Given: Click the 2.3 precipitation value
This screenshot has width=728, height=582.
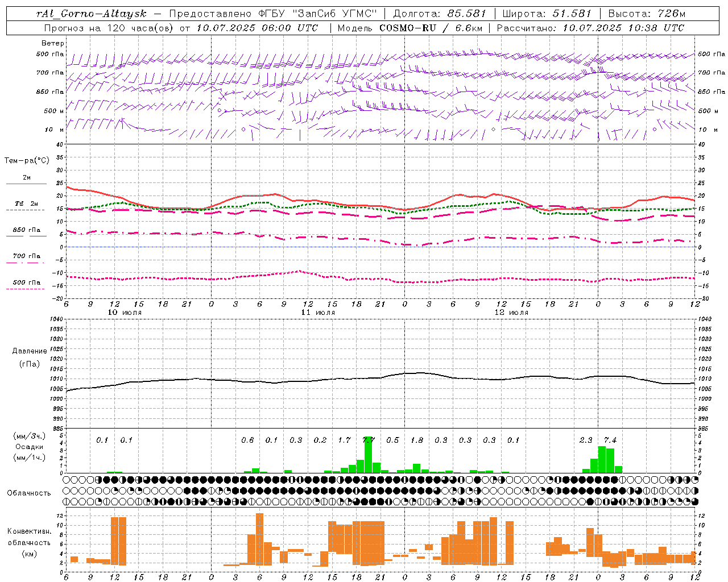Looking at the screenshot, I should coord(586,440).
